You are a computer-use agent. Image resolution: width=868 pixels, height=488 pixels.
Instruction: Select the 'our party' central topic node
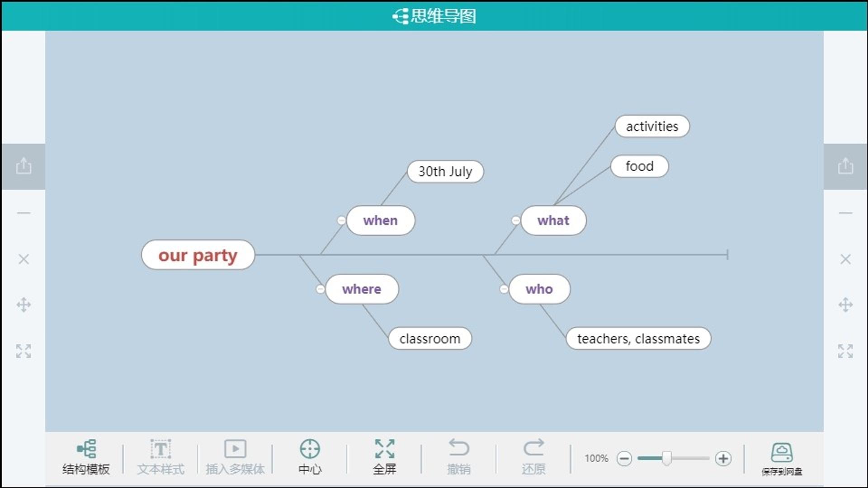[198, 255]
